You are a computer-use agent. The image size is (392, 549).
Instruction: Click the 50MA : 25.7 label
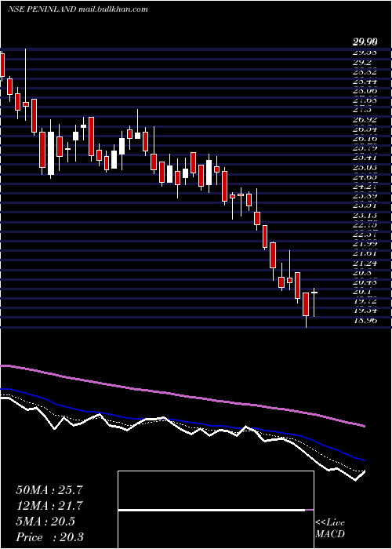point(49,490)
